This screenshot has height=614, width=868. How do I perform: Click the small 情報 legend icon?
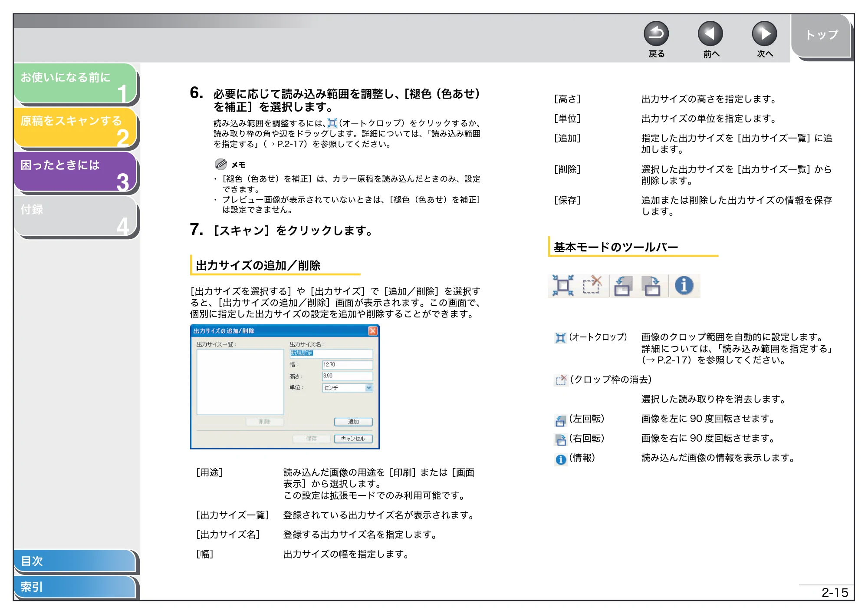coord(561,459)
